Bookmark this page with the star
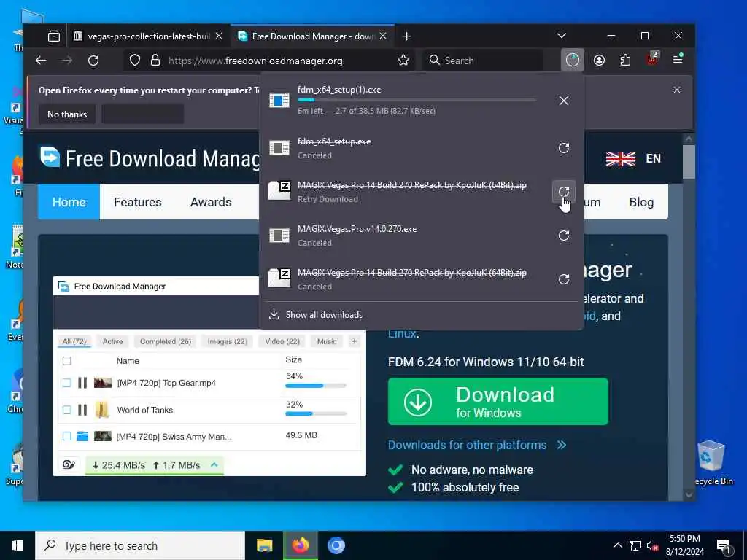The width and height of the screenshot is (747, 560). click(403, 61)
